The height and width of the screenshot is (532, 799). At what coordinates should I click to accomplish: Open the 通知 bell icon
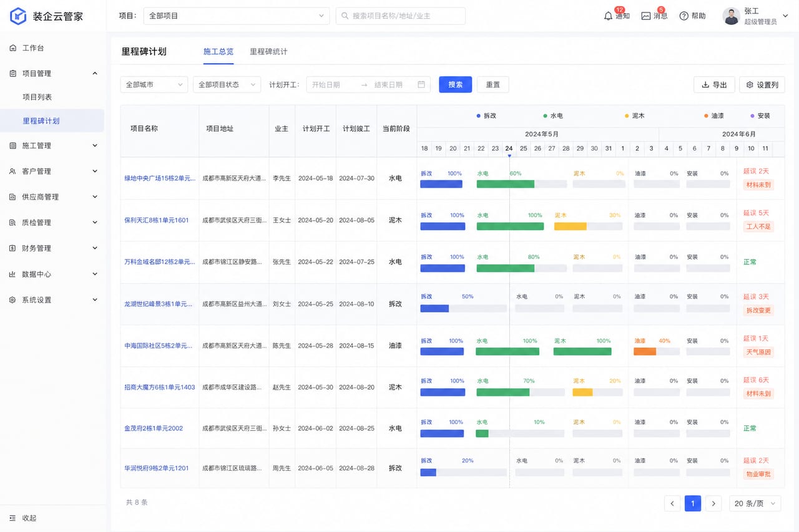(608, 16)
